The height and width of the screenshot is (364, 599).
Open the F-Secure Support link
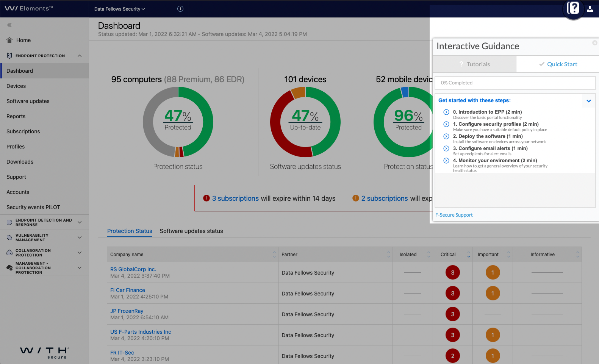(454, 215)
